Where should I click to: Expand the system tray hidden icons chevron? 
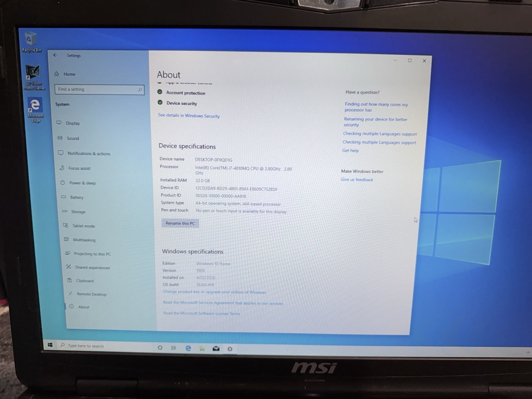pos(528,352)
